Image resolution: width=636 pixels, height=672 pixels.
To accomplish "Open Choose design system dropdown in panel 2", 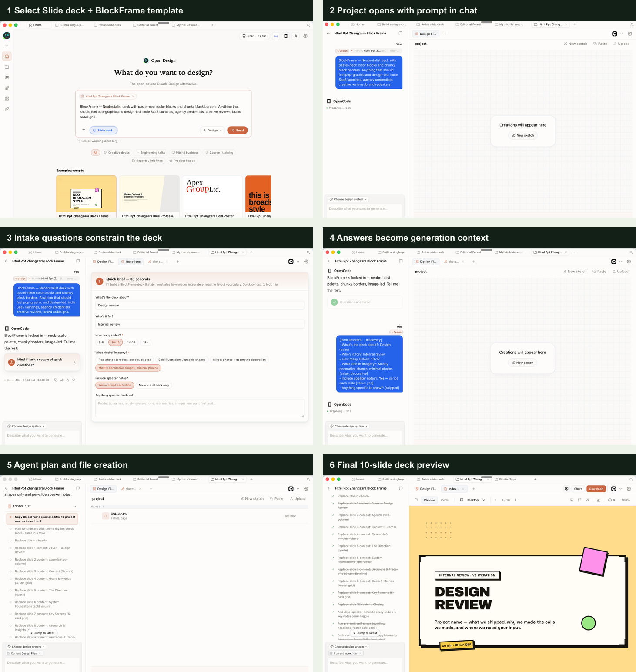I will (x=348, y=199).
